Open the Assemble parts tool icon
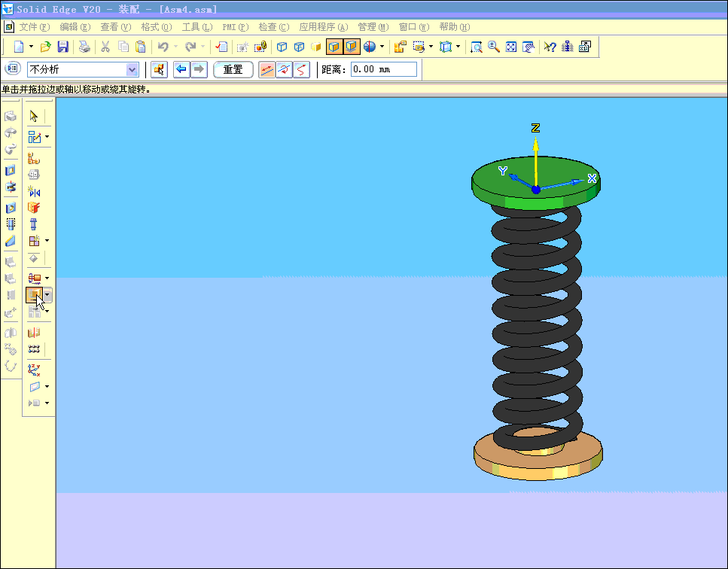728x569 pixels. tap(33, 158)
